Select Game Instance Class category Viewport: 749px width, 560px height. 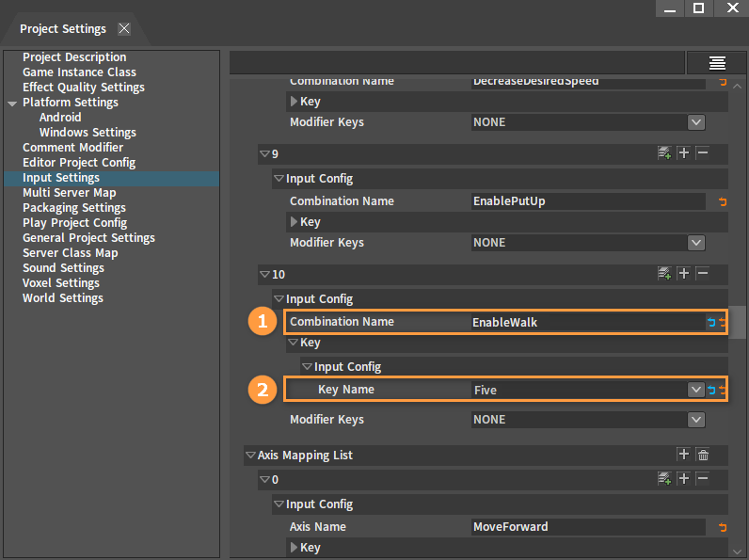point(79,72)
